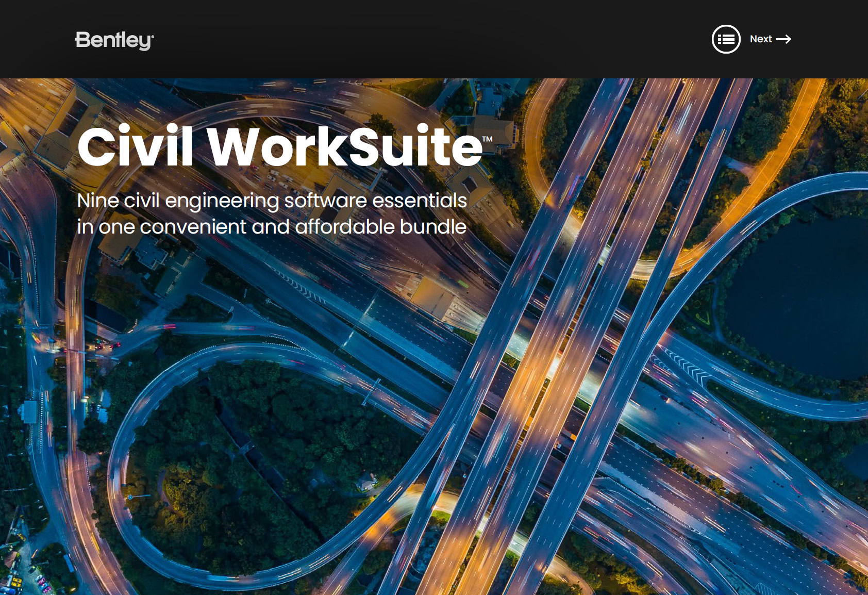Screen dimensions: 868x595
Task: Click "software essentials" in the subtitle
Action: [x=375, y=201]
